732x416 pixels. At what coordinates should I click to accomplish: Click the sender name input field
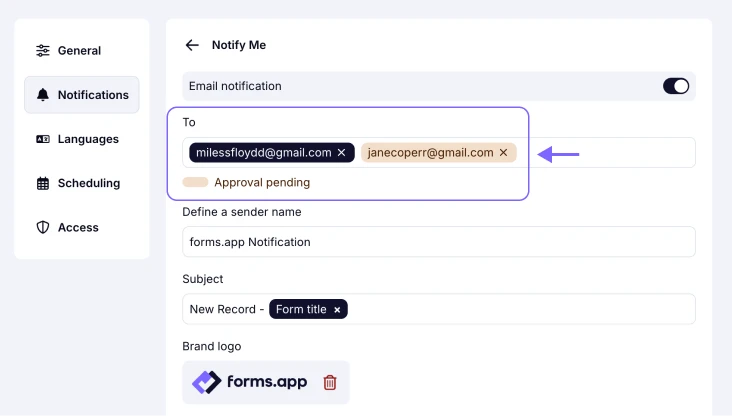point(438,242)
